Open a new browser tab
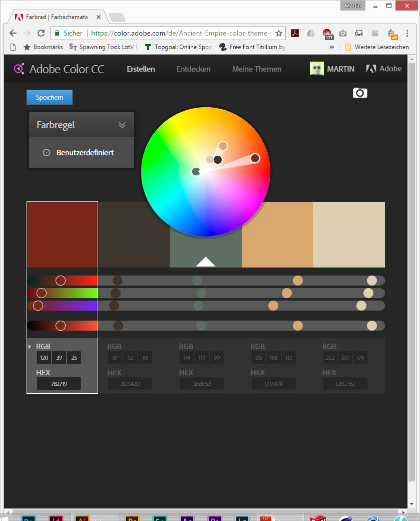Image resolution: width=420 pixels, height=521 pixels. pyautogui.click(x=117, y=17)
